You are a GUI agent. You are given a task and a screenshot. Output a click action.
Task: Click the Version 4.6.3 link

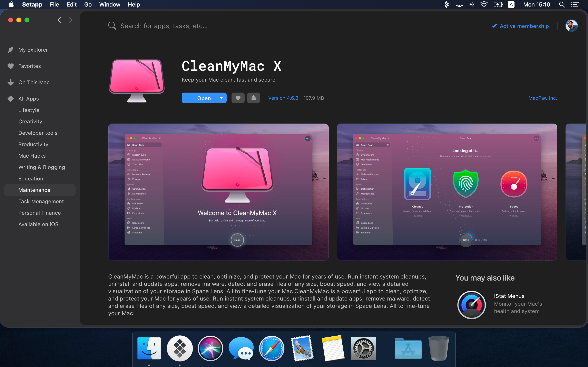(x=283, y=98)
